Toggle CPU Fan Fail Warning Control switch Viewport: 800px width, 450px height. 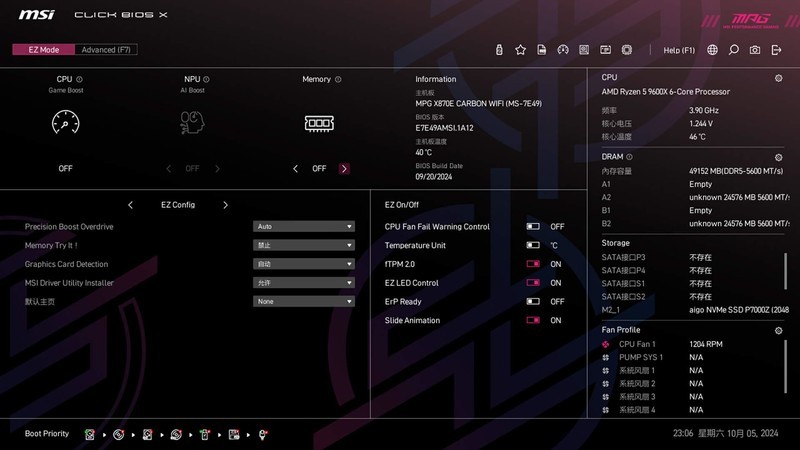coord(533,227)
